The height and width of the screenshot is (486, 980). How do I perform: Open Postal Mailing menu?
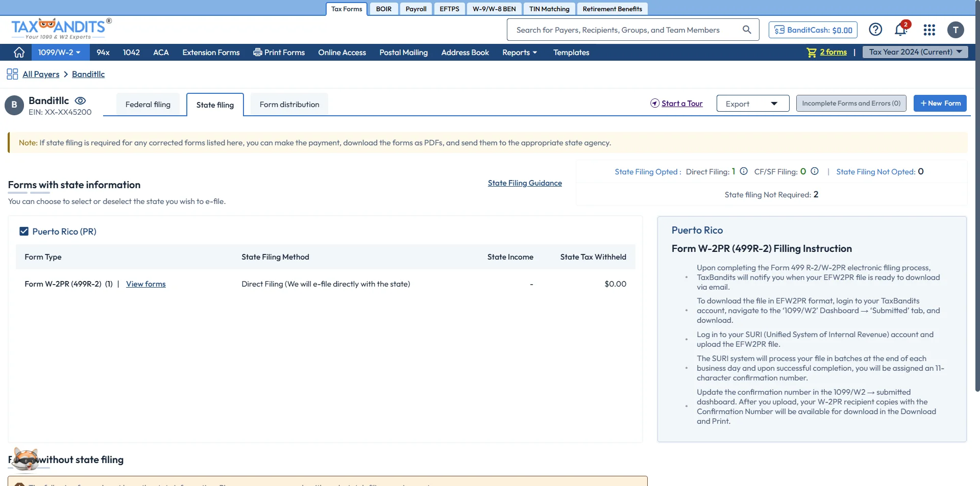pos(403,53)
